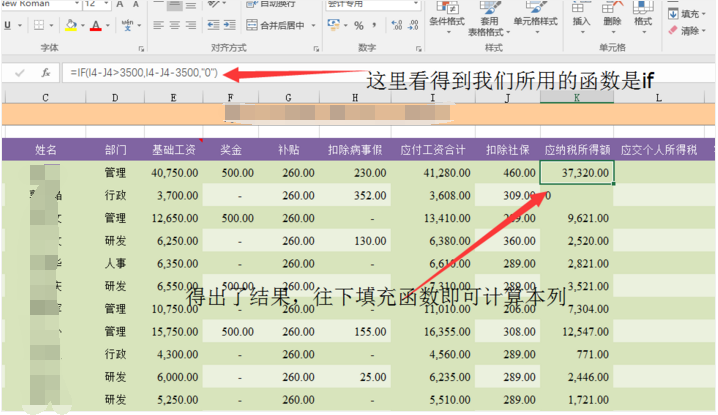The height and width of the screenshot is (415, 718).
Task: Open underline style dropdown arrow
Action: pyautogui.click(x=20, y=26)
